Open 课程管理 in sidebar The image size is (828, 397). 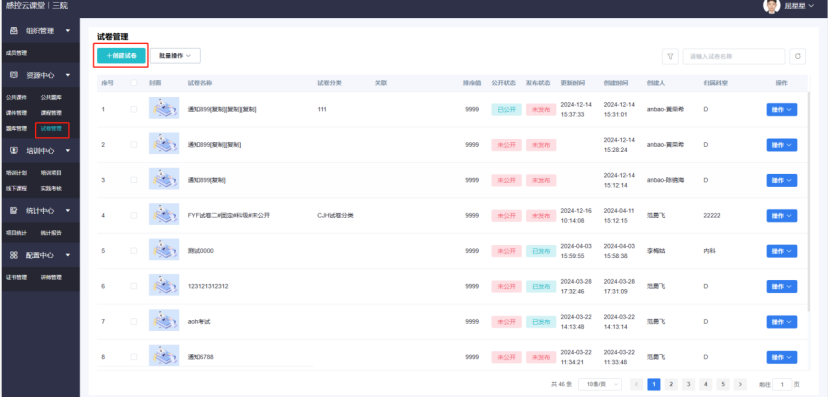(51, 112)
